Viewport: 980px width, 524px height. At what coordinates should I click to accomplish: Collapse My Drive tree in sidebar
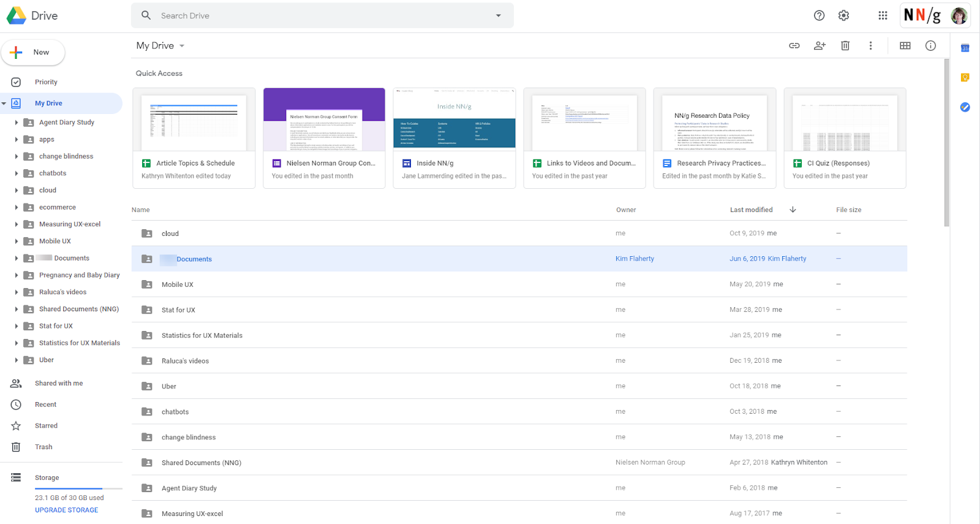pyautogui.click(x=4, y=104)
